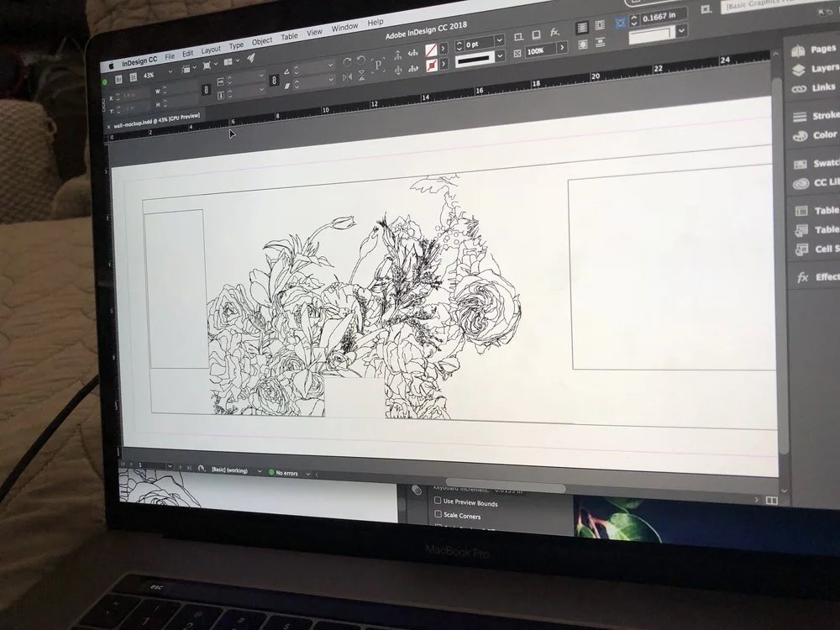Image resolution: width=840 pixels, height=630 pixels.
Task: Open the No errors preflight dropdown
Action: 307,474
